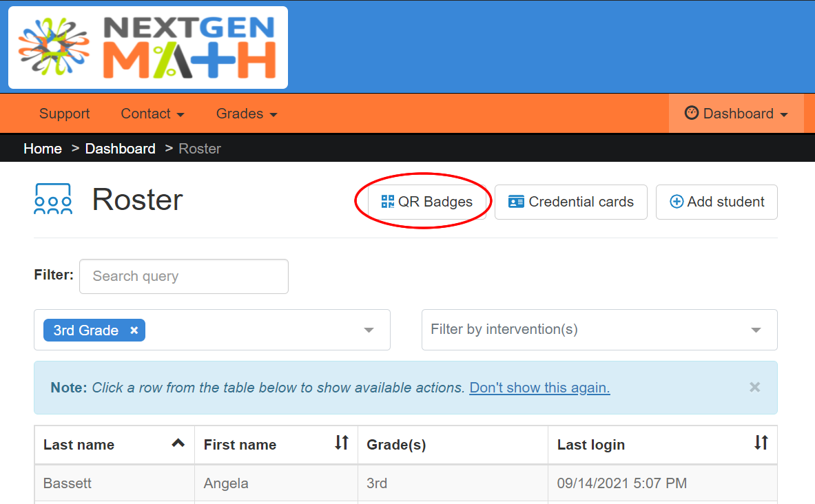Click the plus icon on Add student
The width and height of the screenshot is (815, 504).
pyautogui.click(x=677, y=202)
